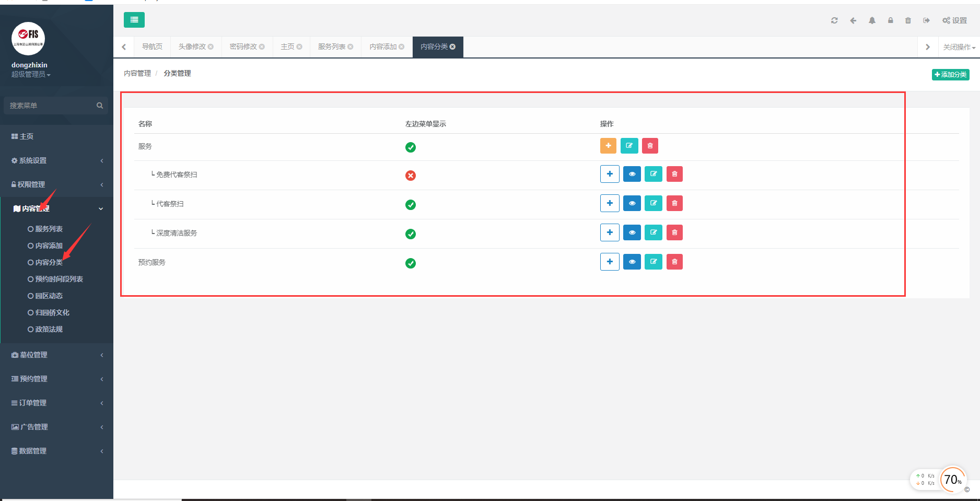Image resolution: width=980 pixels, height=501 pixels.
Task: Click the lock screen icon
Action: pyautogui.click(x=890, y=20)
